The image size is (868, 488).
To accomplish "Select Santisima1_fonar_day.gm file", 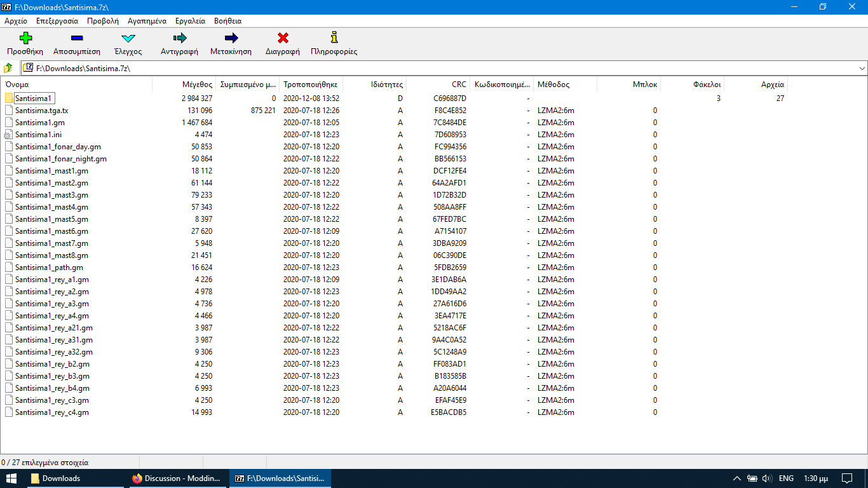I will tap(58, 147).
